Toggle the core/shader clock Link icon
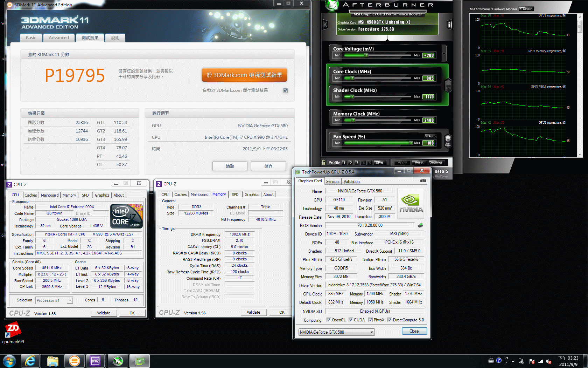This screenshot has width=588, height=368. [x=448, y=84]
